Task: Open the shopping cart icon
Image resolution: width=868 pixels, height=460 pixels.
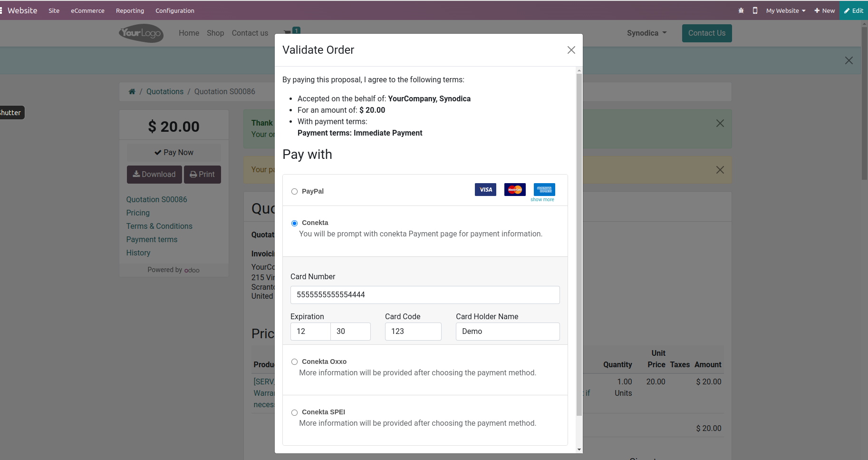Action: 288,33
